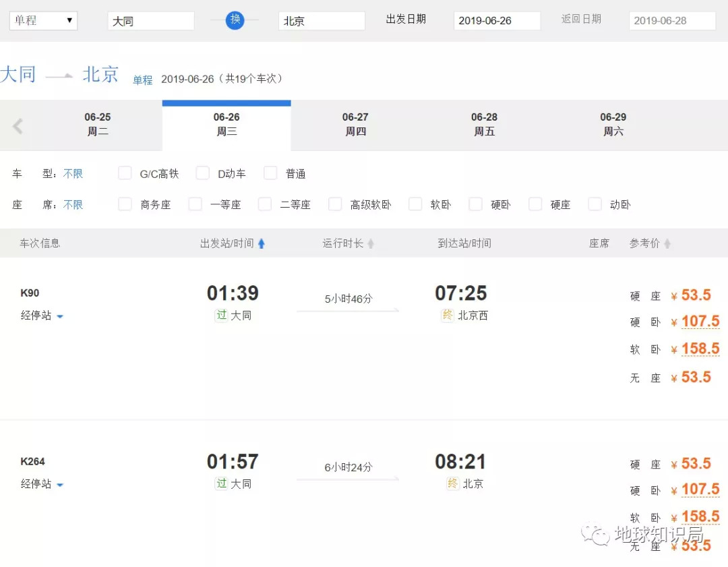Click the 终 terminus badge next to 北京 in the K264 row
The width and height of the screenshot is (728, 567).
click(x=452, y=483)
